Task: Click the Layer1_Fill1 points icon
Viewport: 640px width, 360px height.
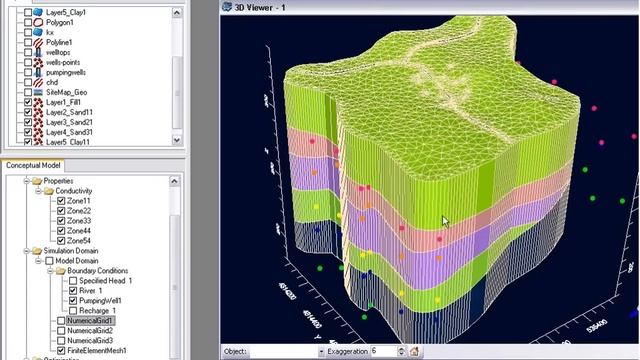Action: point(38,102)
